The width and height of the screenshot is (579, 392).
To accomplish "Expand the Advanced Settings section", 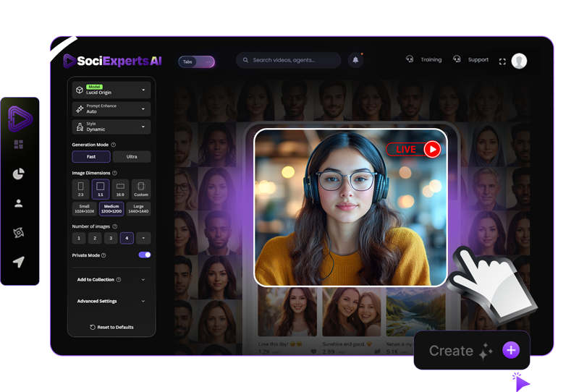I will [x=111, y=301].
